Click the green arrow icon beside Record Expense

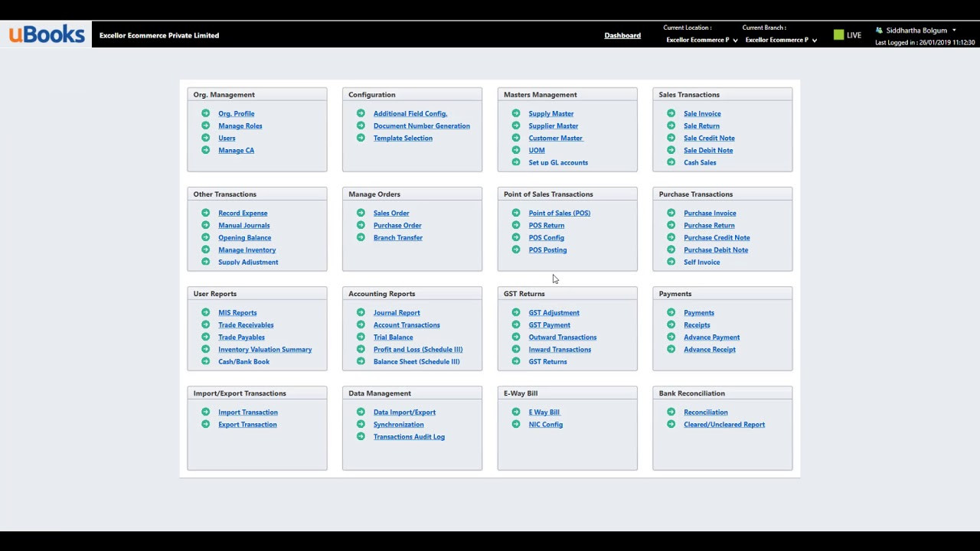[205, 213]
